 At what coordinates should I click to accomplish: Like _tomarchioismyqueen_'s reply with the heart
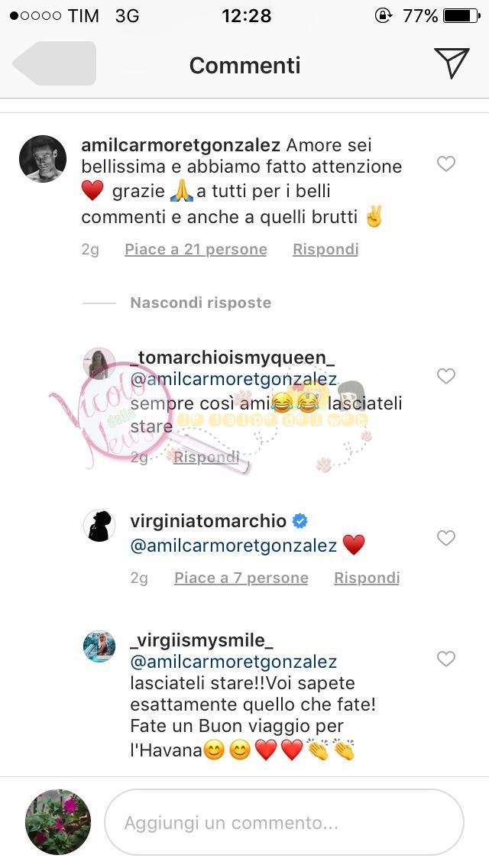tap(445, 376)
